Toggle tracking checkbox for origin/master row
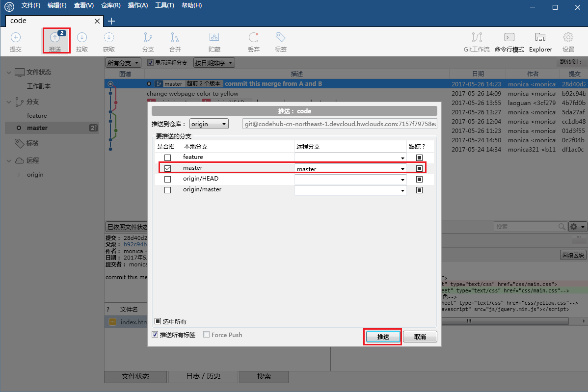Screen dimensions: 588x392 419,190
